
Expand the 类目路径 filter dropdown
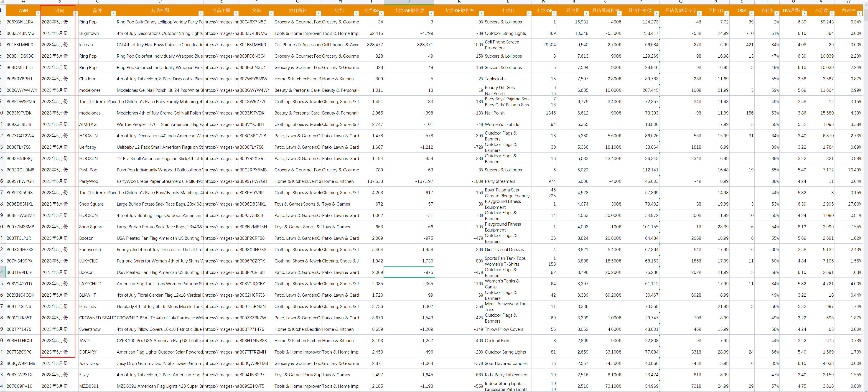pyautogui.click(x=318, y=13)
